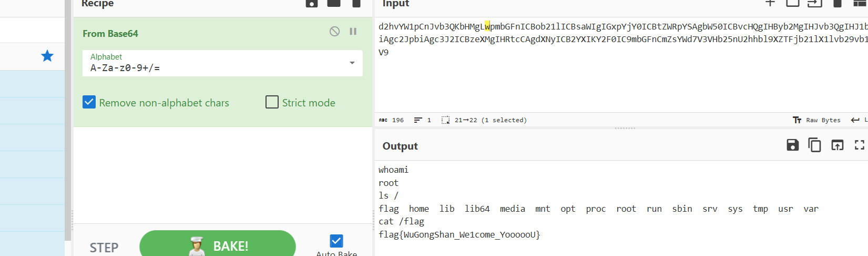Viewport: 868px width, 256px height.
Task: Open end-of-line sequence selector
Action: [857, 120]
